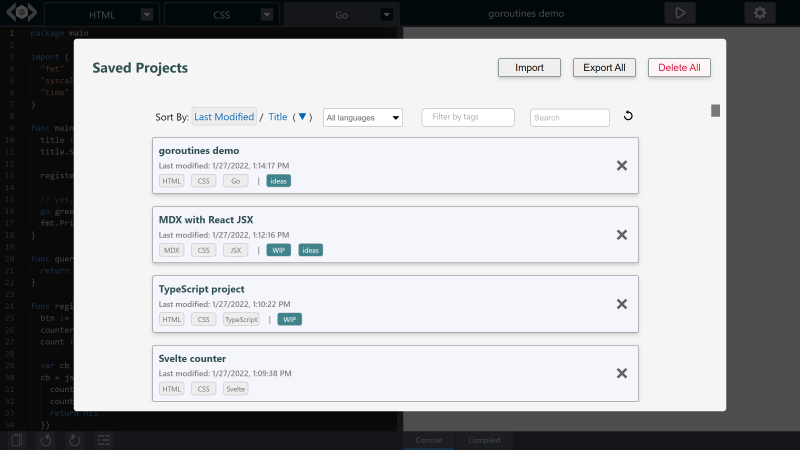The height and width of the screenshot is (450, 800).
Task: Click the Import button
Action: [x=529, y=68]
